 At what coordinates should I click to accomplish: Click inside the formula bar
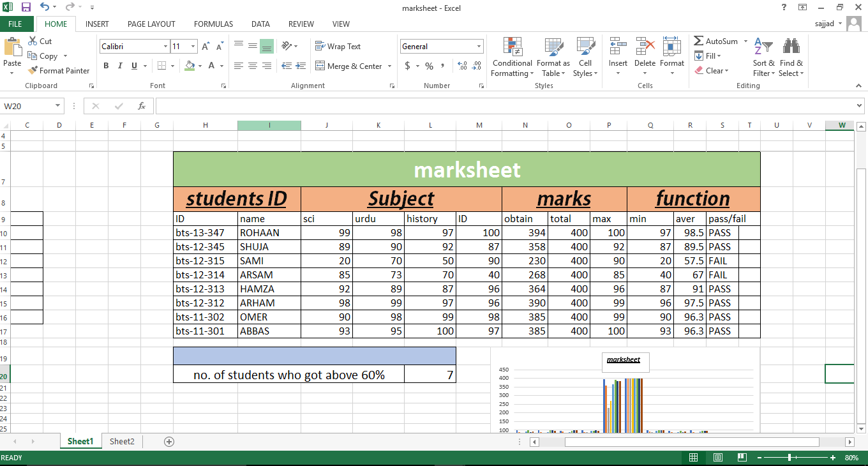(x=447, y=105)
